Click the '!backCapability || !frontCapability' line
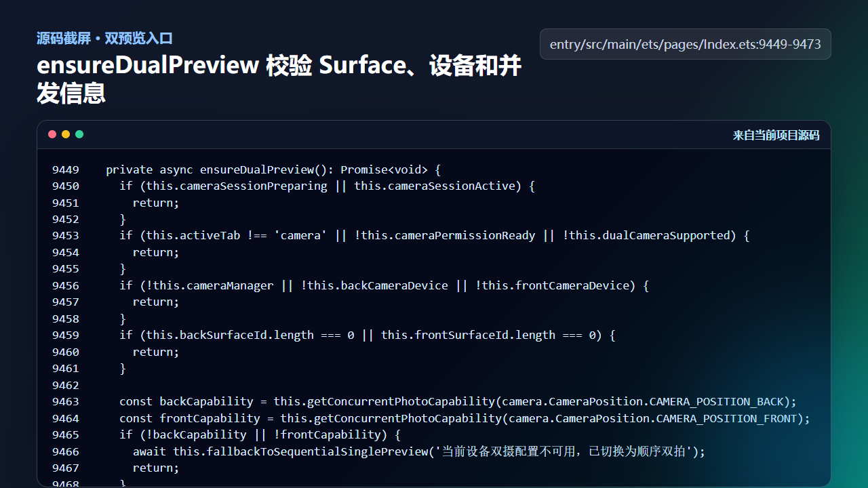 point(260,434)
